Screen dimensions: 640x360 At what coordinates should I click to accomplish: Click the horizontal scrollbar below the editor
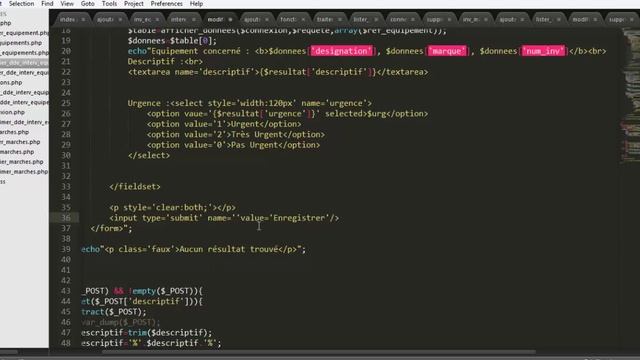point(318,352)
